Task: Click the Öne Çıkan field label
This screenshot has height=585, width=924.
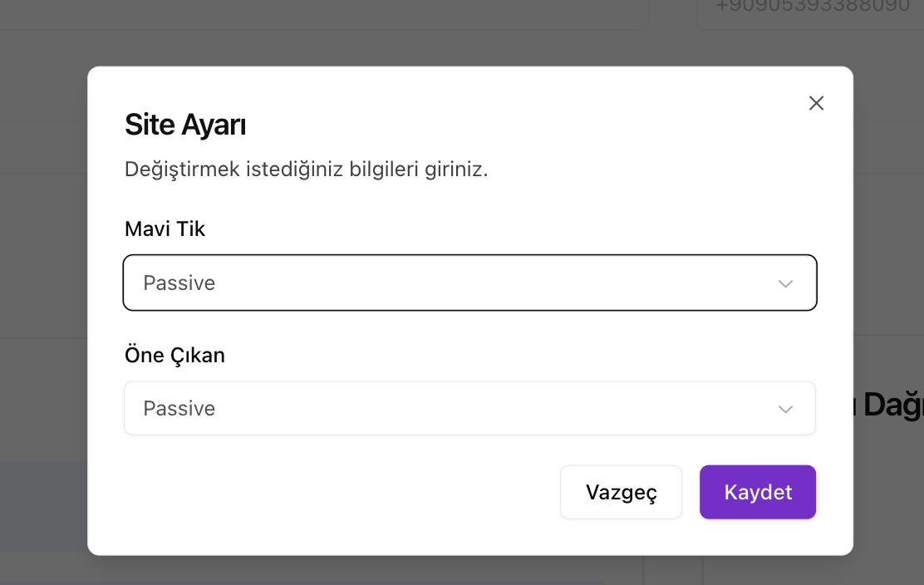Action: coord(174,355)
